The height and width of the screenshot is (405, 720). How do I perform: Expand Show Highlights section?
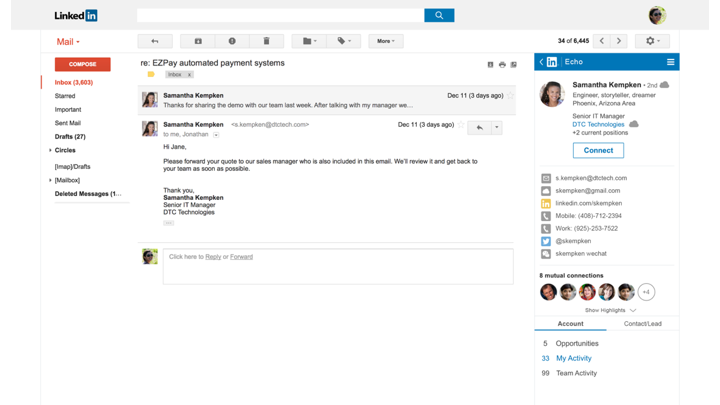click(x=610, y=310)
